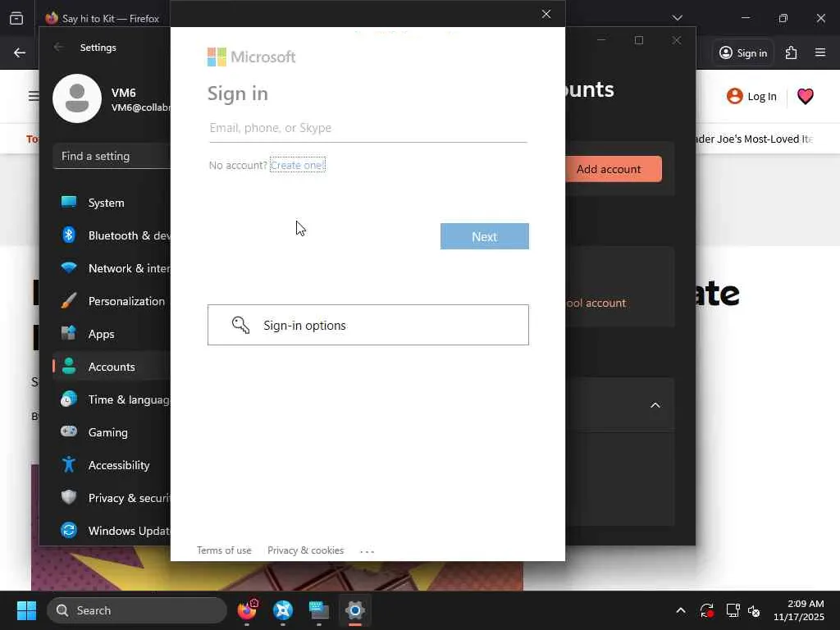The width and height of the screenshot is (840, 630).
Task: Click the Email, phone, or Skype field
Action: pyautogui.click(x=368, y=128)
